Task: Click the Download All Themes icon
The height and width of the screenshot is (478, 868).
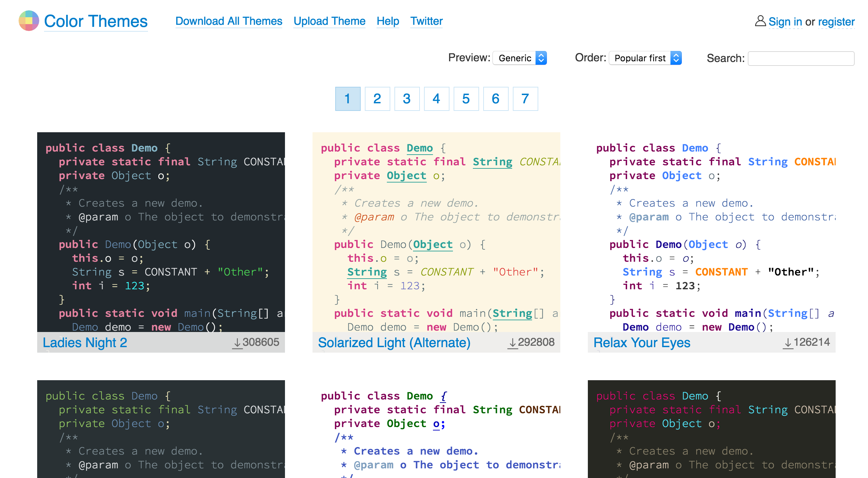Action: pos(229,21)
